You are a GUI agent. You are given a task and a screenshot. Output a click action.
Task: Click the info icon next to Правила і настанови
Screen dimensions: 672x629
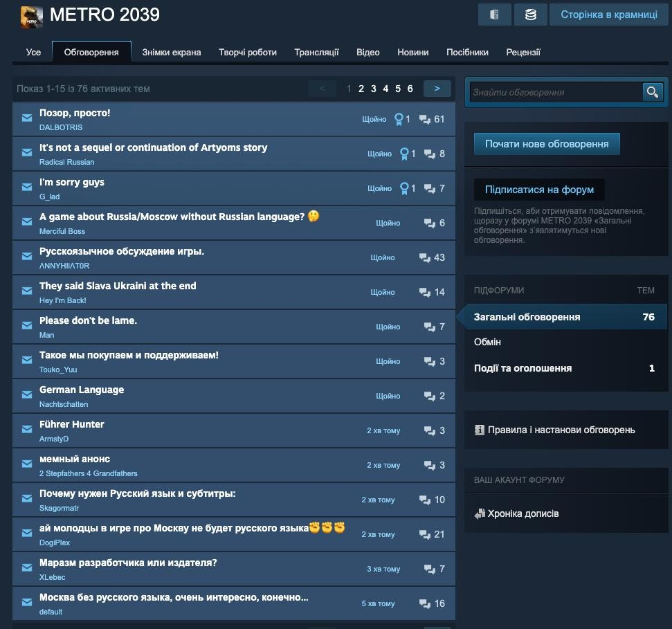click(479, 430)
